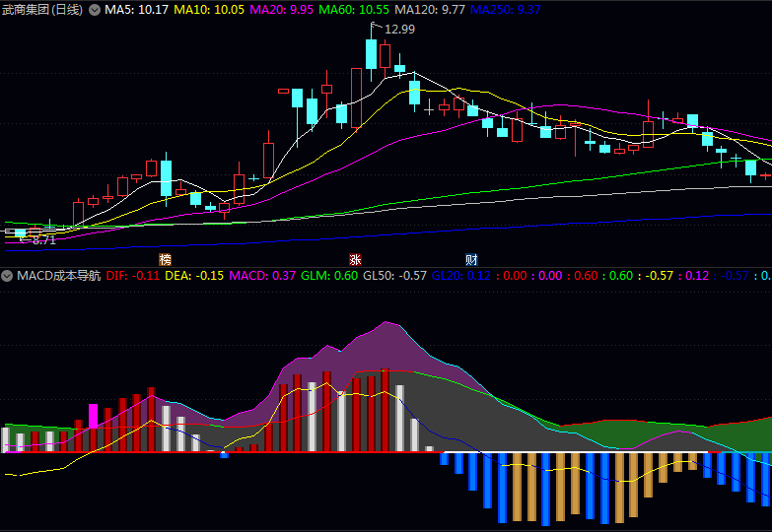Click the 8.71 low price annotation

click(43, 239)
